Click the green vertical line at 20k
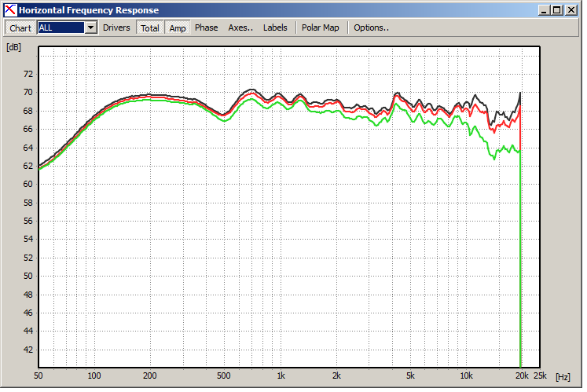Screen dimensions: 587x392 pyautogui.click(x=520, y=258)
